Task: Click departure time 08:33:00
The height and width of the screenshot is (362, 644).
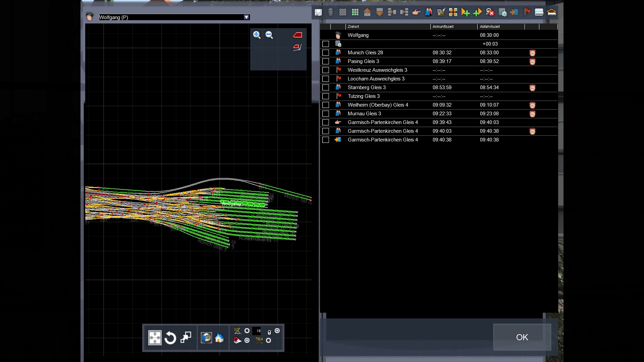Action: click(489, 53)
